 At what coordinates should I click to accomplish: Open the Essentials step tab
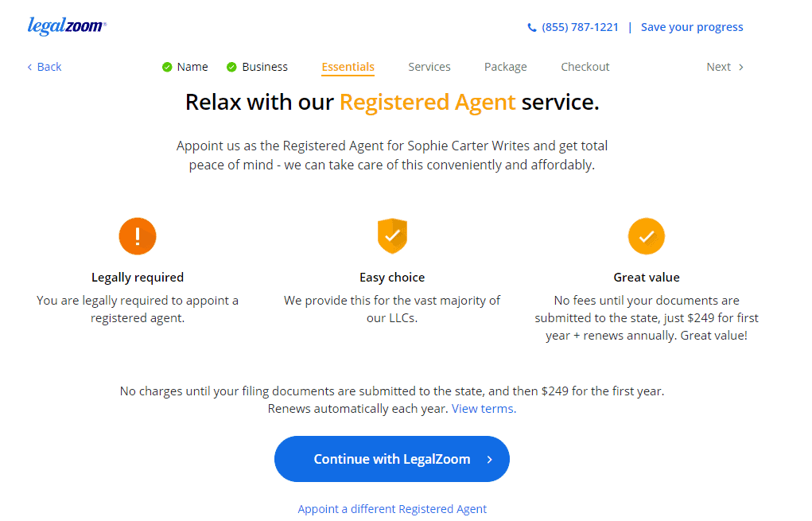(348, 67)
